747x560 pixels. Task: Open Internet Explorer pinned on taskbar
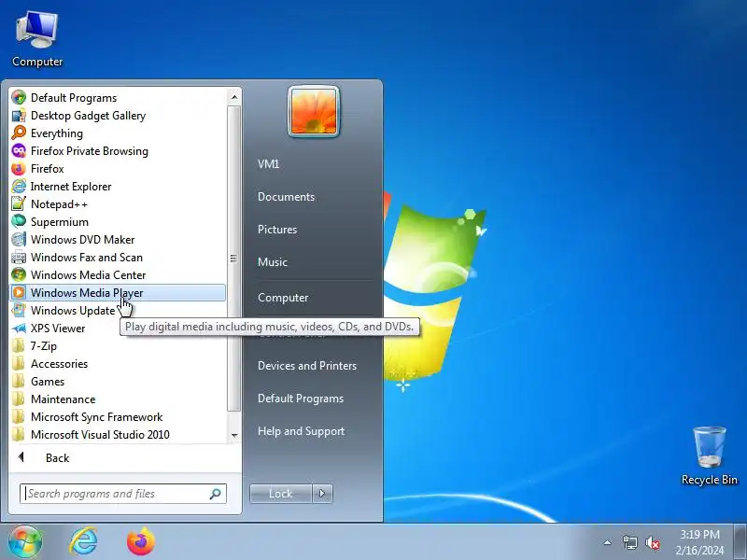(83, 542)
